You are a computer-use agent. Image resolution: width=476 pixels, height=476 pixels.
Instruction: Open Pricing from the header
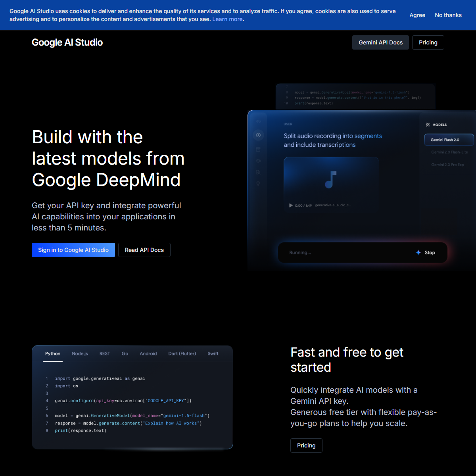pos(428,42)
